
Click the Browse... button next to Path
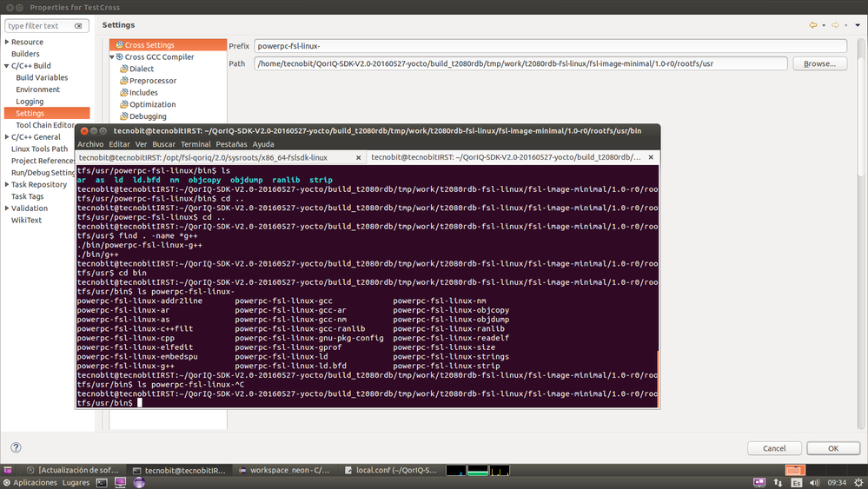[x=820, y=63]
